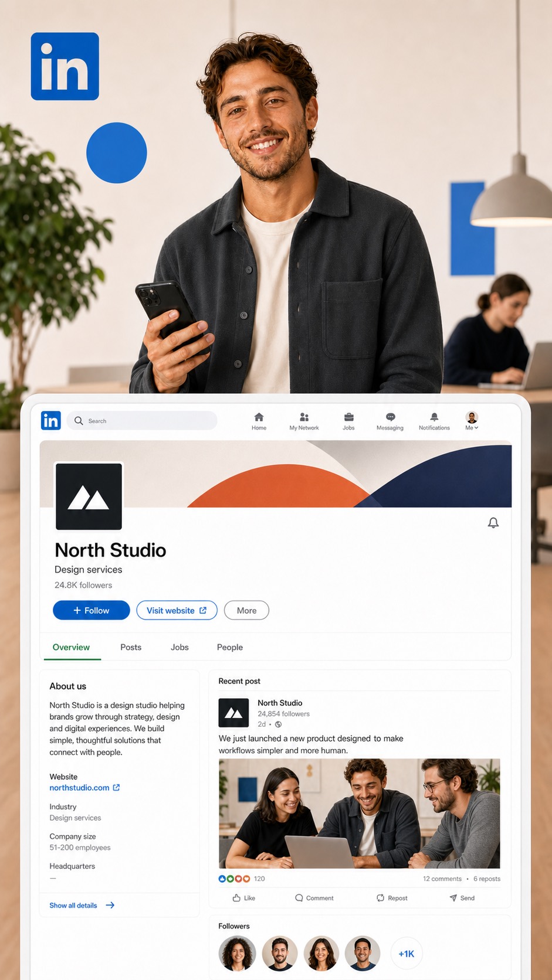This screenshot has width=552, height=980.
Task: Click the magnifier icon in the search box
Action: pos(79,421)
